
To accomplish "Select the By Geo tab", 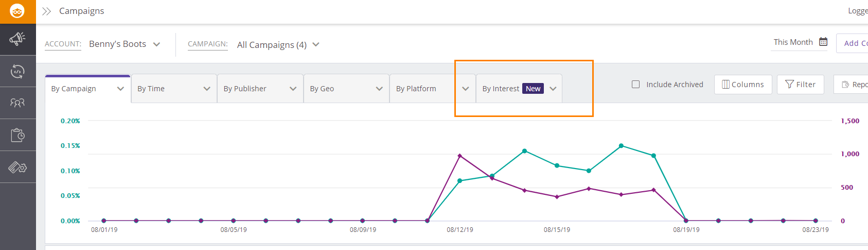I will coord(346,89).
